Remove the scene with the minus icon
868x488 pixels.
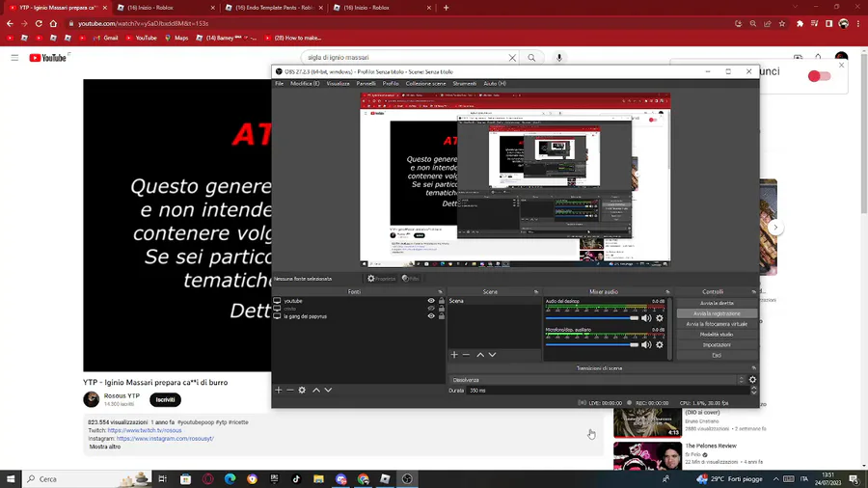click(466, 355)
